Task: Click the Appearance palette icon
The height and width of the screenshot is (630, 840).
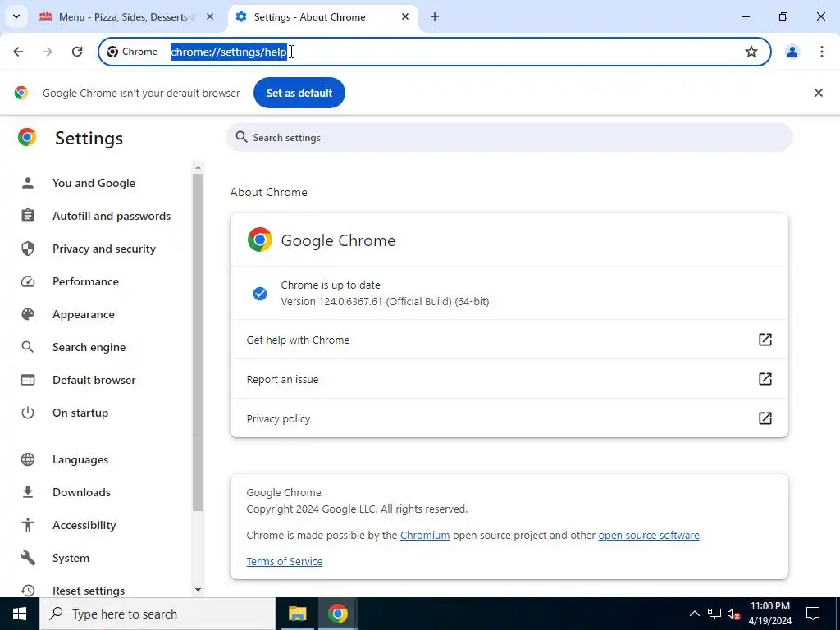Action: (x=27, y=314)
